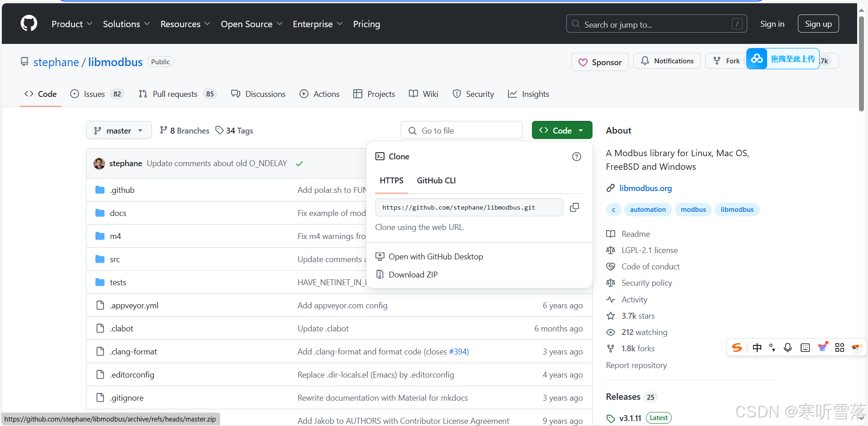Click the page vertical scrollbar
Screen dimensions: 868x426
coord(861,63)
